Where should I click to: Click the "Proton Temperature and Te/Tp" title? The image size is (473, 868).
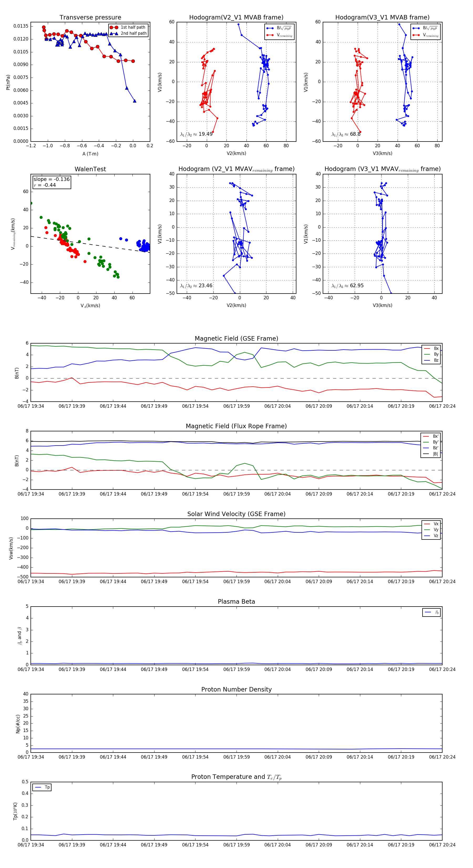click(236, 777)
